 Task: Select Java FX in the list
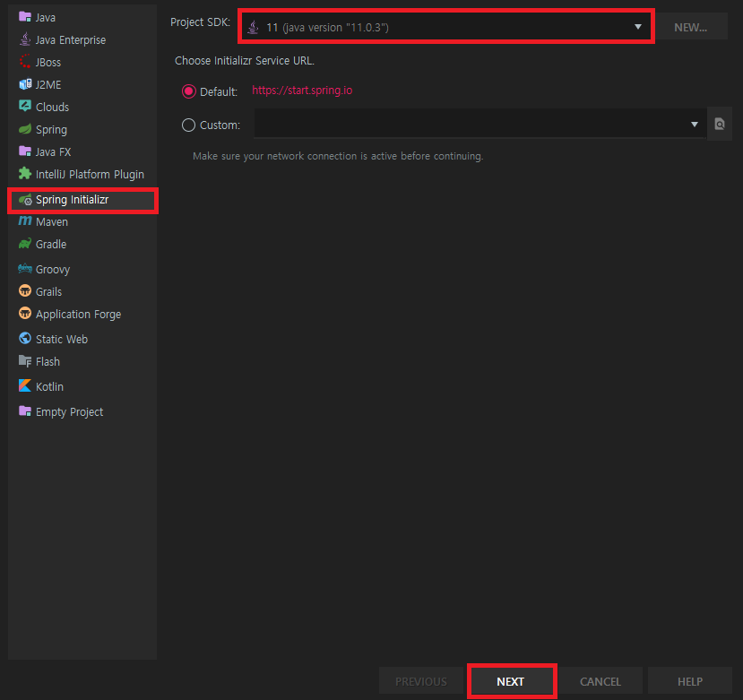(x=82, y=151)
